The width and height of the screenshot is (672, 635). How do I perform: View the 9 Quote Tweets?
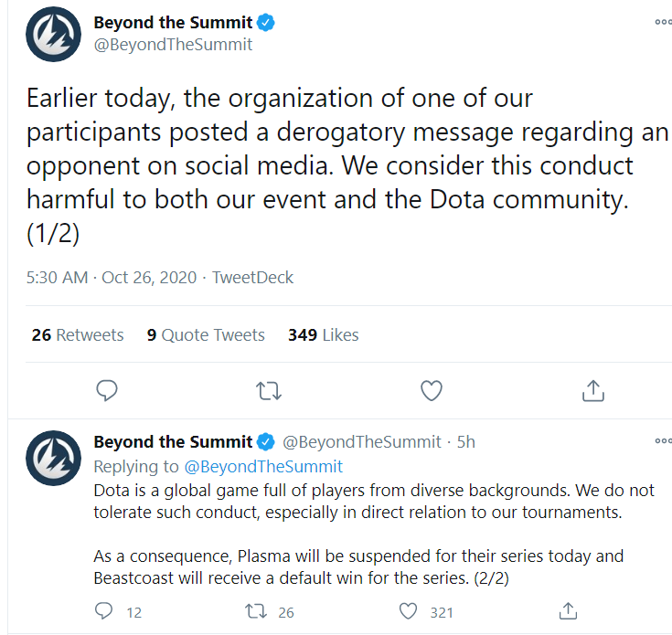[206, 335]
